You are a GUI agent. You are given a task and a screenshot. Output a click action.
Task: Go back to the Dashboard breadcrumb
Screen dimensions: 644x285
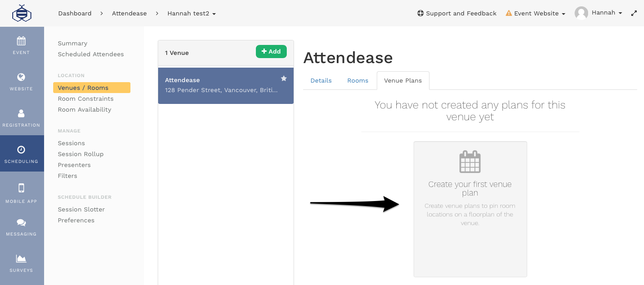pos(75,13)
